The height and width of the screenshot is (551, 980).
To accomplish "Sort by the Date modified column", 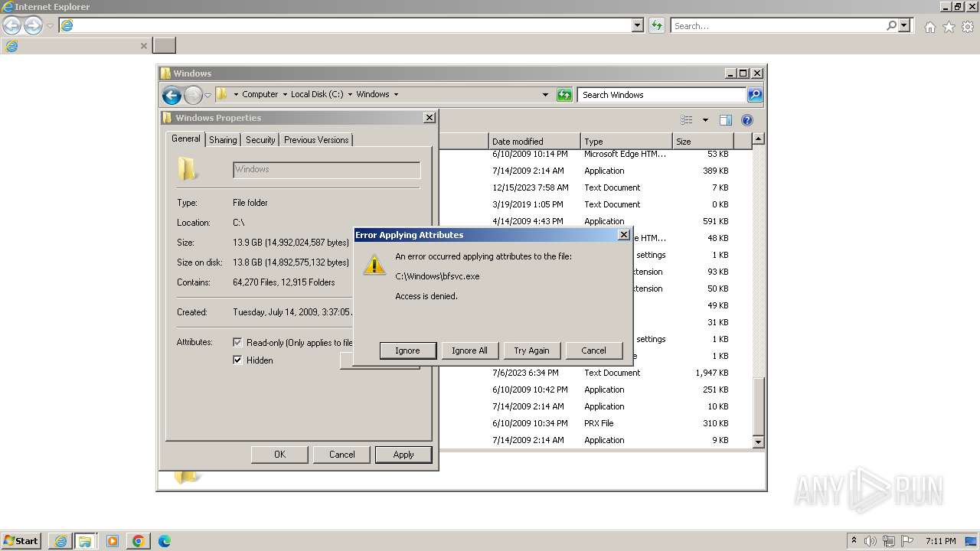I will pos(534,142).
